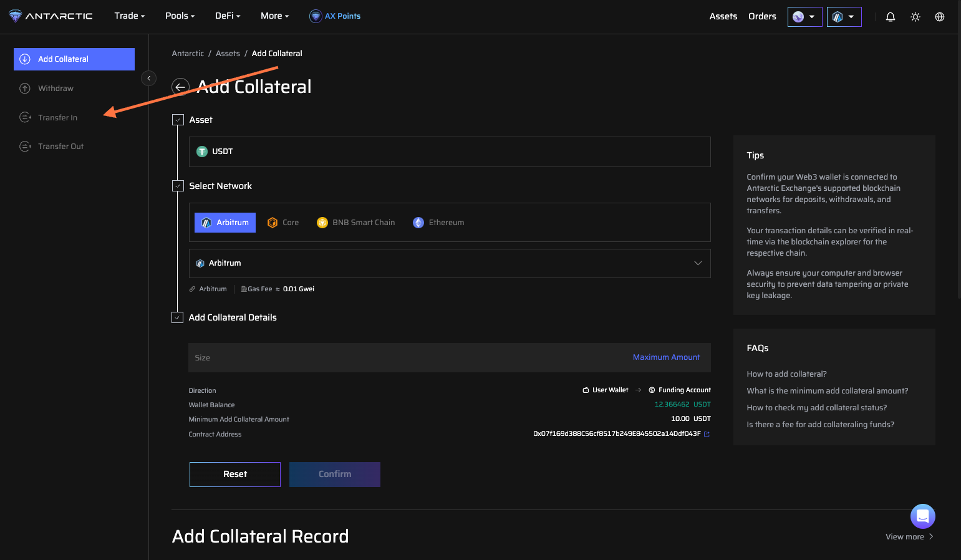Click the Gas Fee icon
The height and width of the screenshot is (560, 961).
pos(244,289)
